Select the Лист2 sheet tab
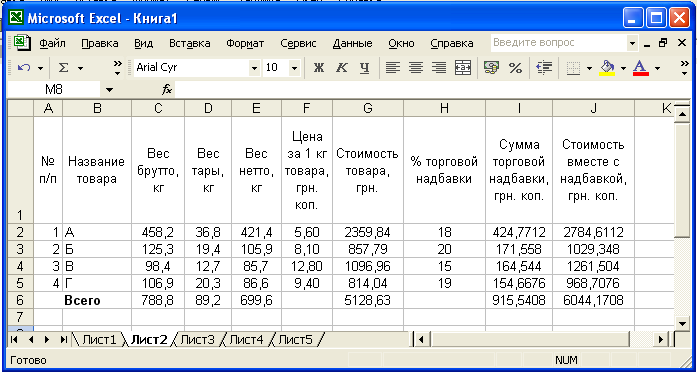This screenshot has width=697, height=372. click(150, 340)
